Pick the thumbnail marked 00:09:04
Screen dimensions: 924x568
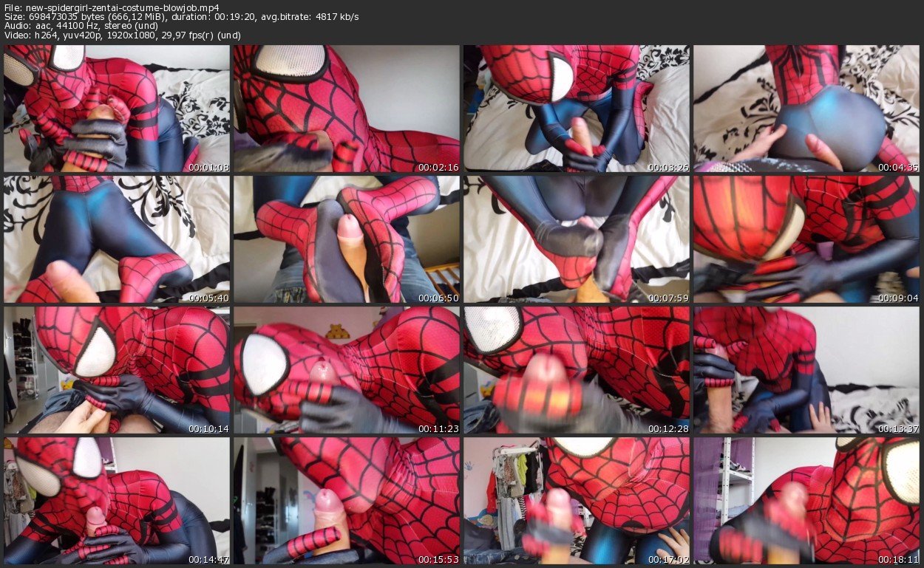(x=806, y=239)
